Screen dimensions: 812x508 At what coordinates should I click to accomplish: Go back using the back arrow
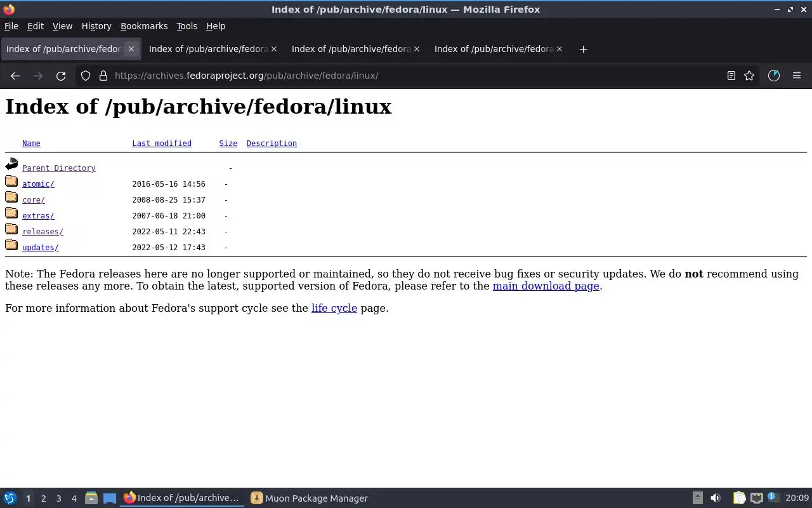pos(15,76)
